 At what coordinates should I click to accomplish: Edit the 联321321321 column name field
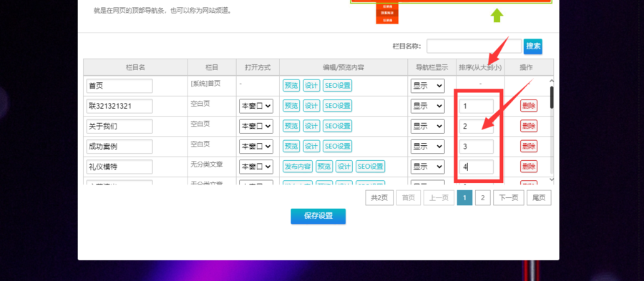click(119, 107)
